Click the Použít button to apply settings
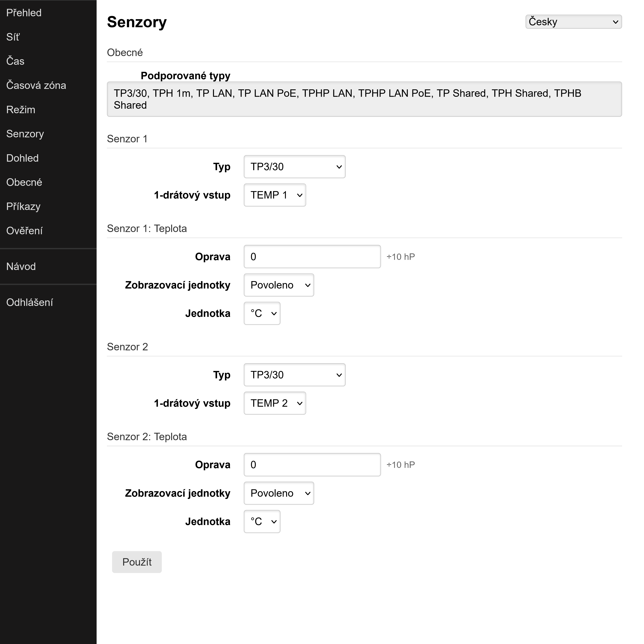Screen dimensions: 644x644 [137, 562]
